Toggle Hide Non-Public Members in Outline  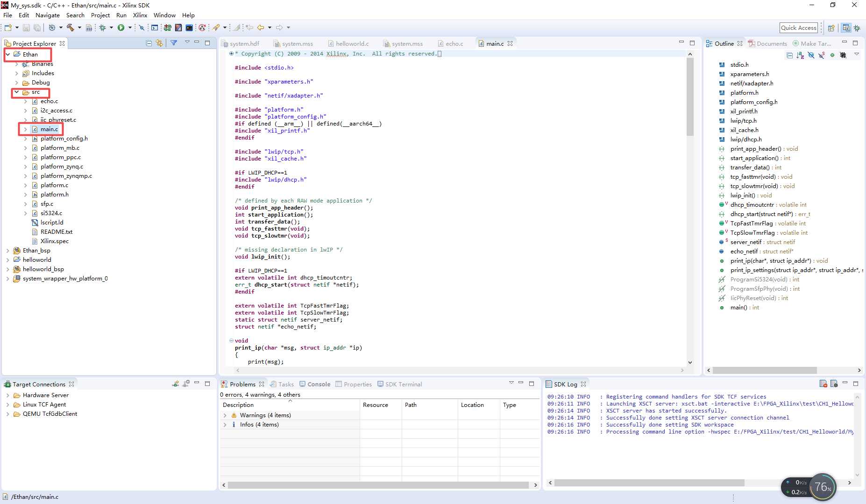[x=832, y=55]
